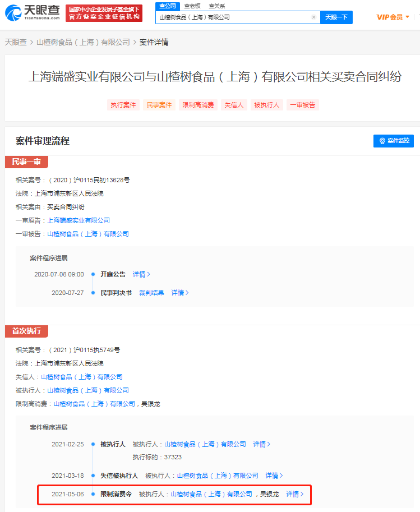View 详情 for the 民事判决书 entry
This screenshot has height=512, width=420.
[179, 293]
